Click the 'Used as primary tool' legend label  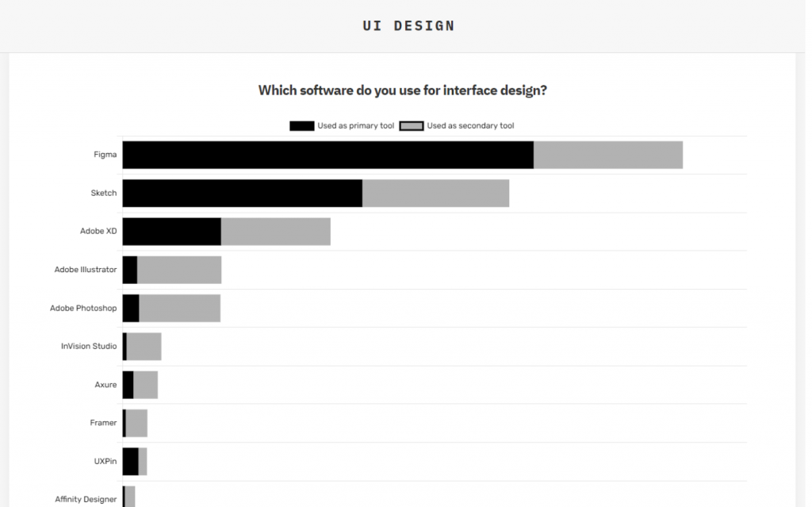pos(356,126)
